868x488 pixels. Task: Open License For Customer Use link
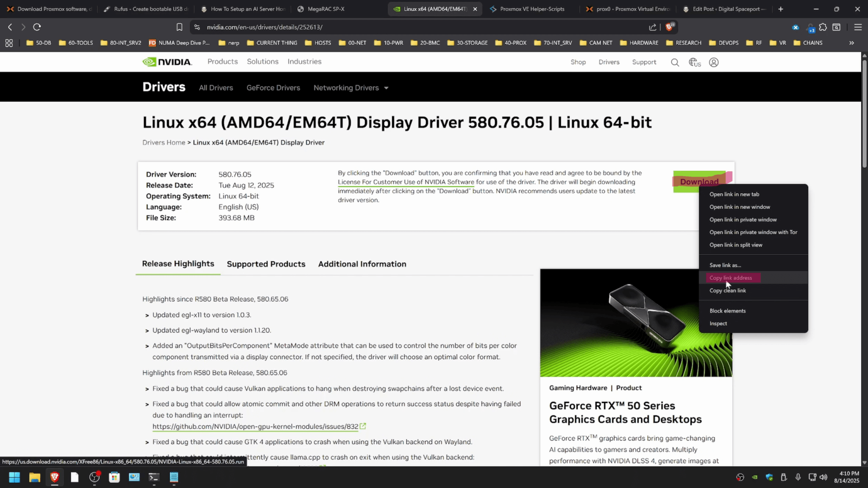(406, 182)
